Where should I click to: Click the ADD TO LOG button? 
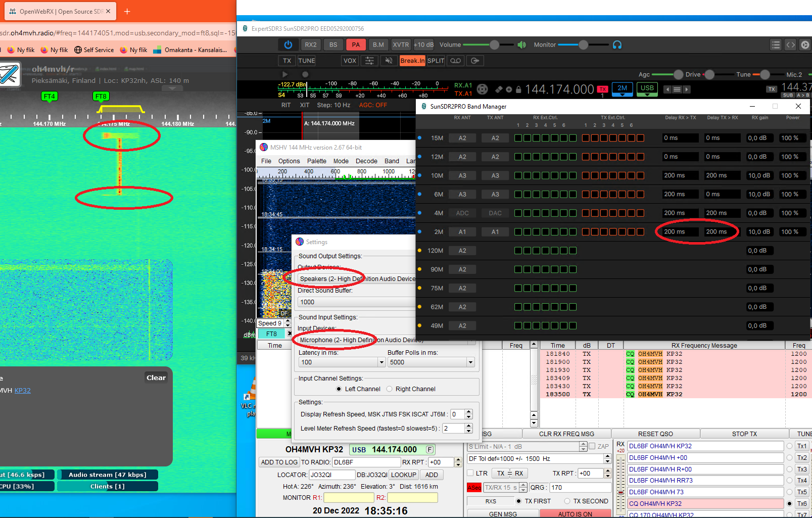[279, 462]
